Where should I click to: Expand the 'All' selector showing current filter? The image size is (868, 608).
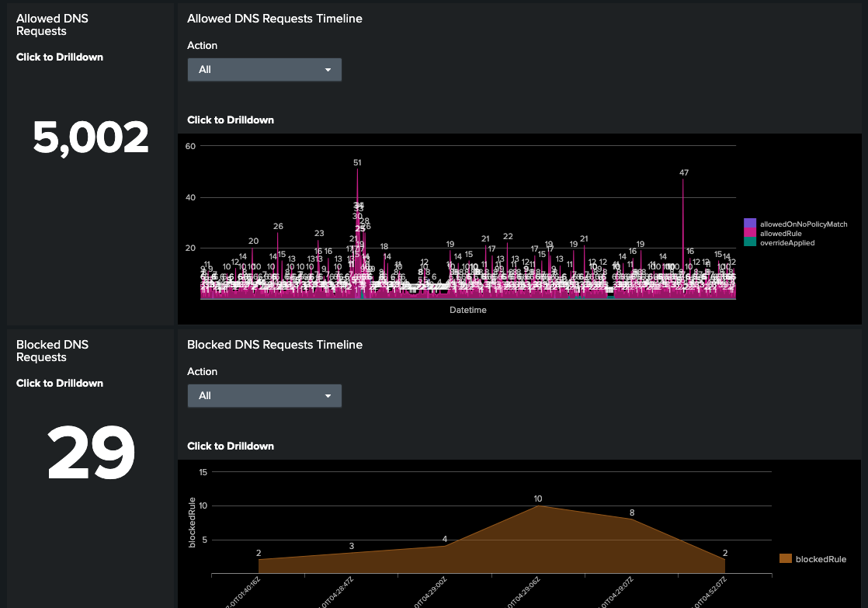pyautogui.click(x=264, y=69)
